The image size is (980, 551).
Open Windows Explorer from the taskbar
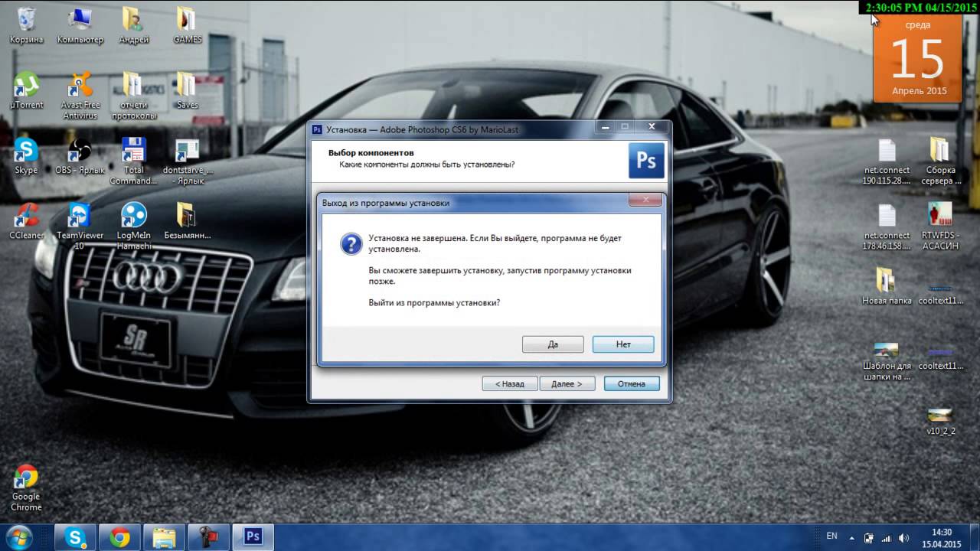click(164, 537)
